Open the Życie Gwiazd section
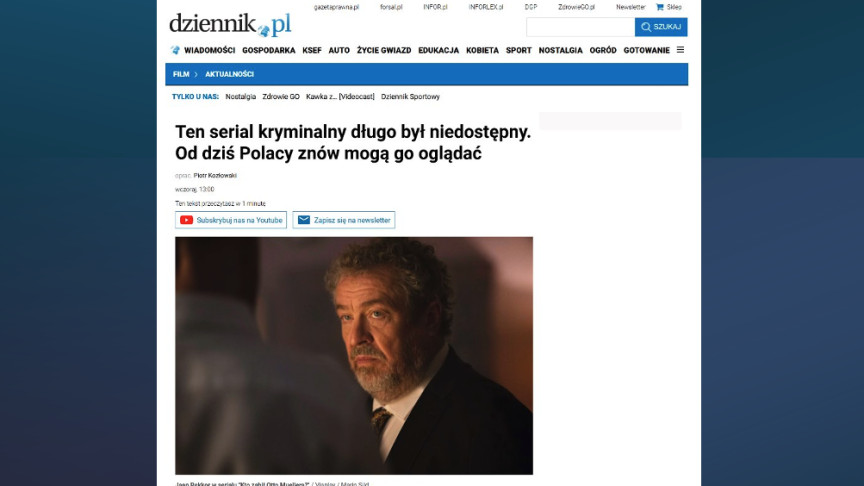This screenshot has height=486, width=864. 384,50
